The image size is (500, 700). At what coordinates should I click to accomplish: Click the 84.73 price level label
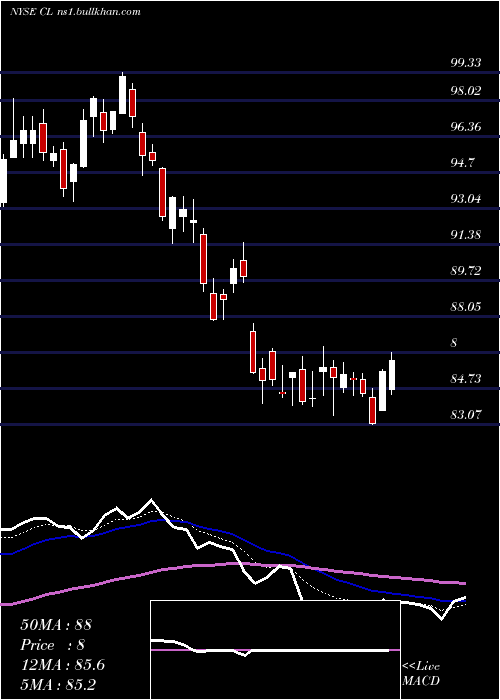pos(466,379)
